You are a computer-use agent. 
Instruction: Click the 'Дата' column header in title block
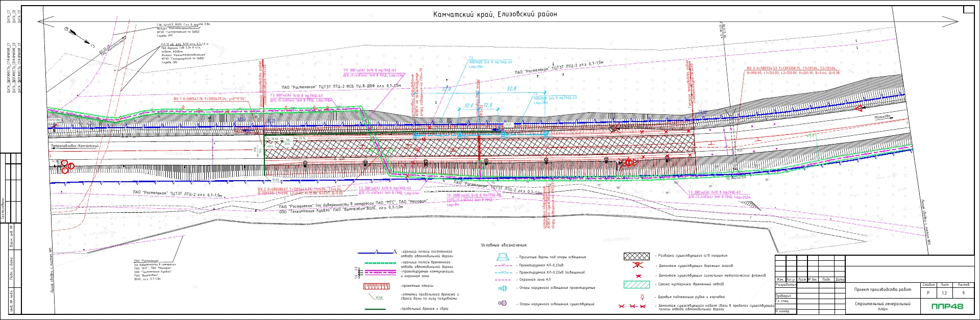tap(840, 280)
